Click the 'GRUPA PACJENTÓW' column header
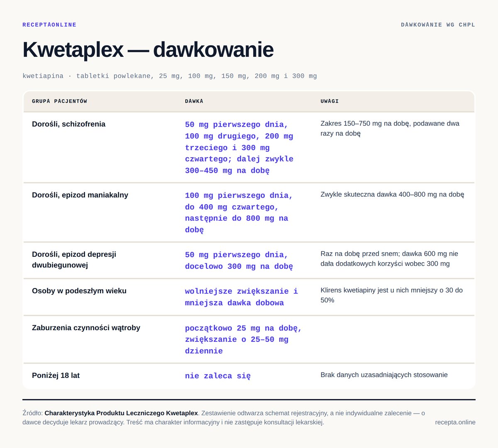This screenshot has height=448, width=498. pyautogui.click(x=59, y=101)
